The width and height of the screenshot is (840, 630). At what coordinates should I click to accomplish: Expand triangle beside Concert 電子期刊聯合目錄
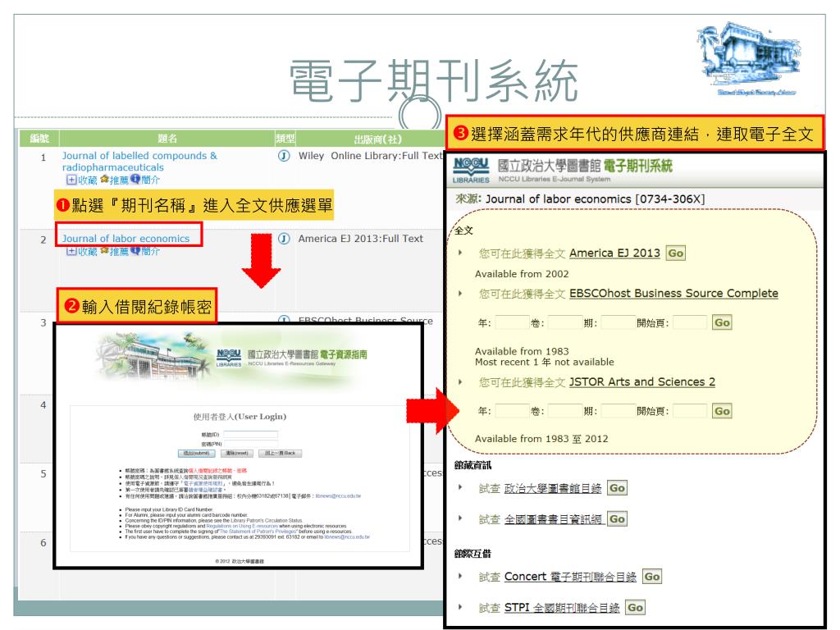pos(460,576)
